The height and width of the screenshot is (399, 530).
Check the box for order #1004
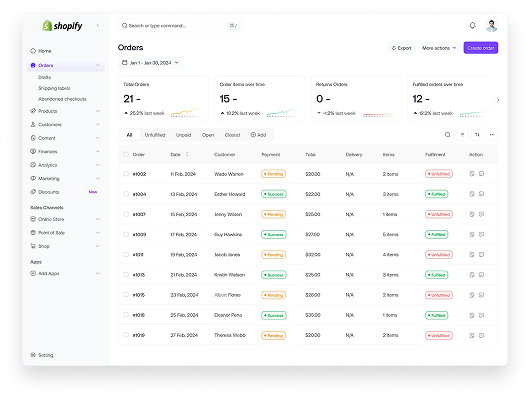(126, 194)
